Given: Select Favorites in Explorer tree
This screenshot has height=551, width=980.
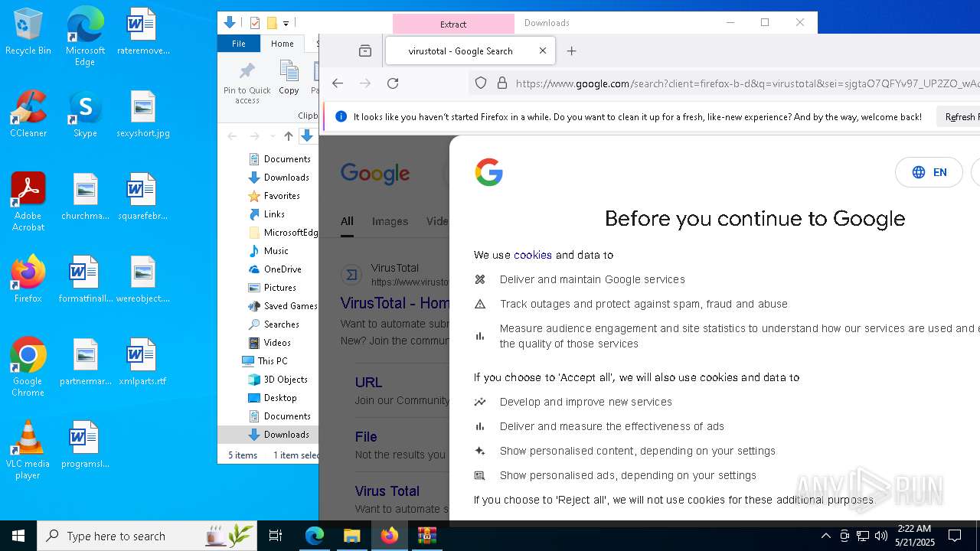Looking at the screenshot, I should pos(275,196).
